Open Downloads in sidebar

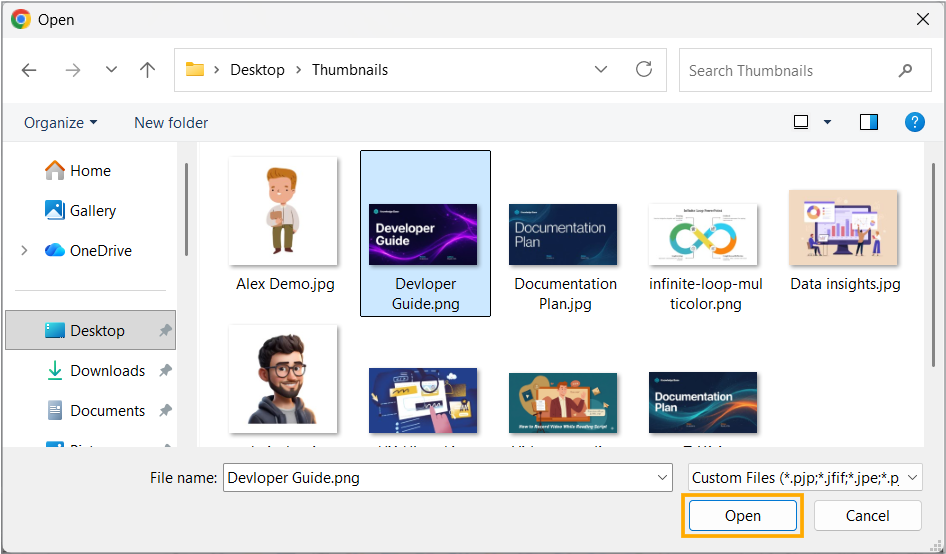[96, 371]
